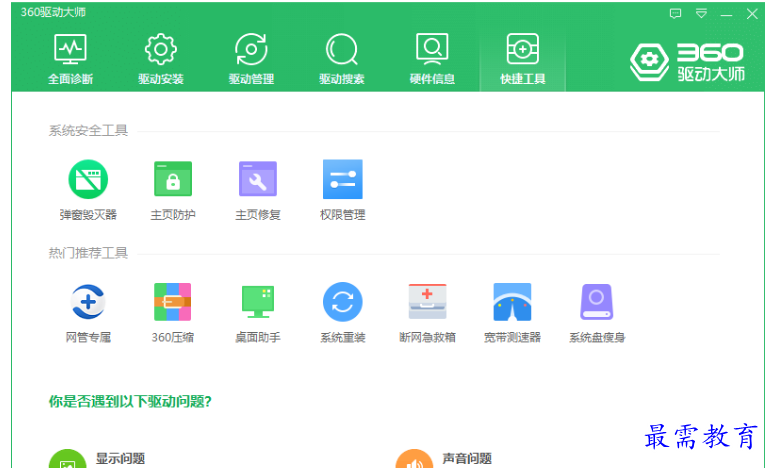
Task: Start the 系统重装 system reinstall tool
Action: (x=342, y=313)
